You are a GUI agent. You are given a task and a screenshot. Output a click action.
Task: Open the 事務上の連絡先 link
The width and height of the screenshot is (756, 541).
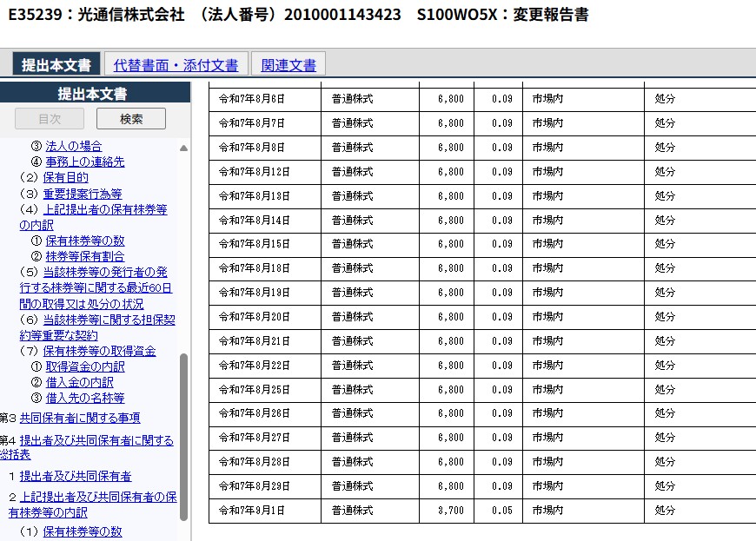85,162
